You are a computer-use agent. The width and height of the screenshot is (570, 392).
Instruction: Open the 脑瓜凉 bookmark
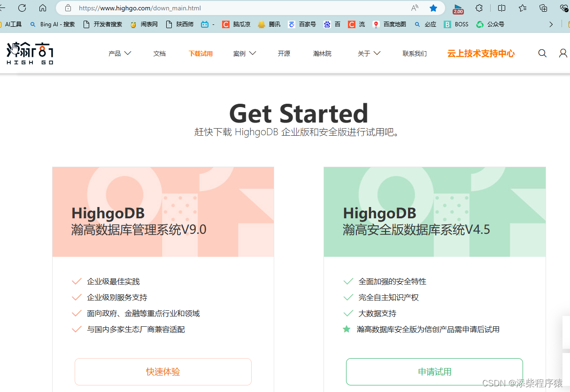(x=236, y=24)
